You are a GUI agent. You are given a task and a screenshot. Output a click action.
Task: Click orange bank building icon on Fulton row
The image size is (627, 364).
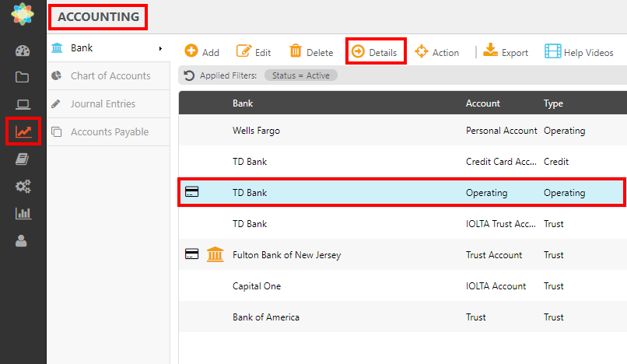click(215, 254)
